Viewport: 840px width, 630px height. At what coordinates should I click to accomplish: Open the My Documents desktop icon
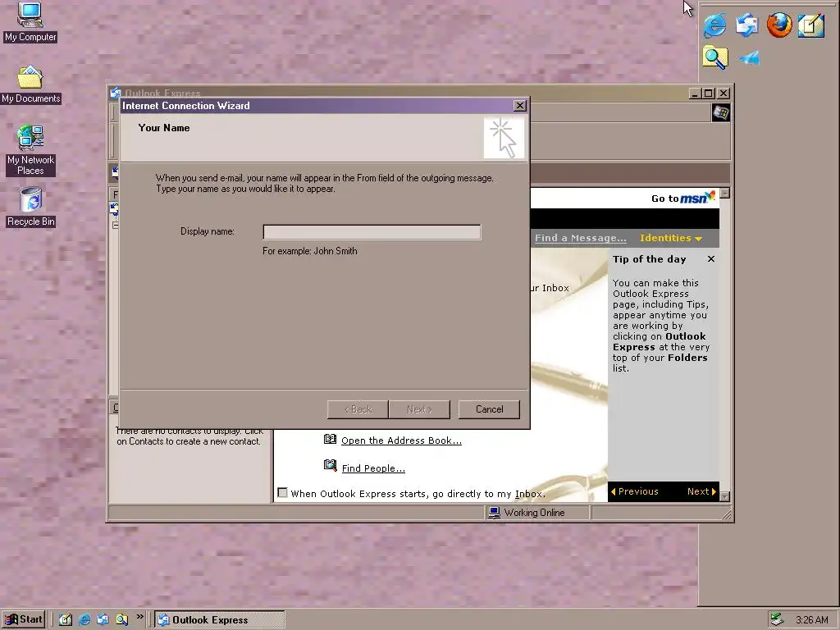tap(30, 84)
